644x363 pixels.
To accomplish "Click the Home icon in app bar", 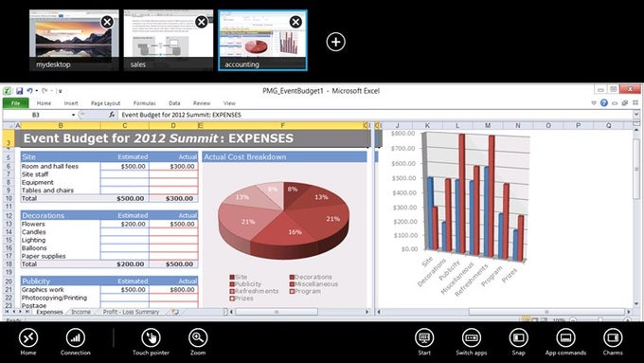I will pyautogui.click(x=28, y=338).
